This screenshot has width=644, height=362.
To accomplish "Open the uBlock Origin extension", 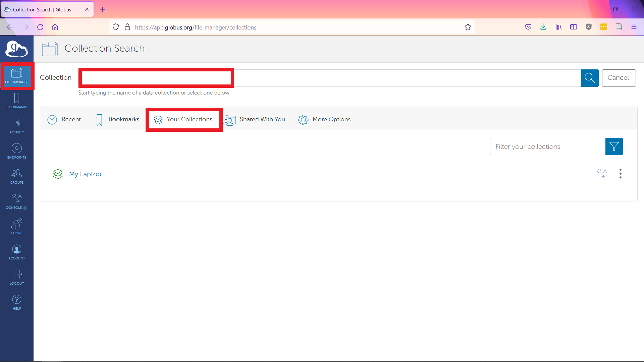I will point(589,27).
